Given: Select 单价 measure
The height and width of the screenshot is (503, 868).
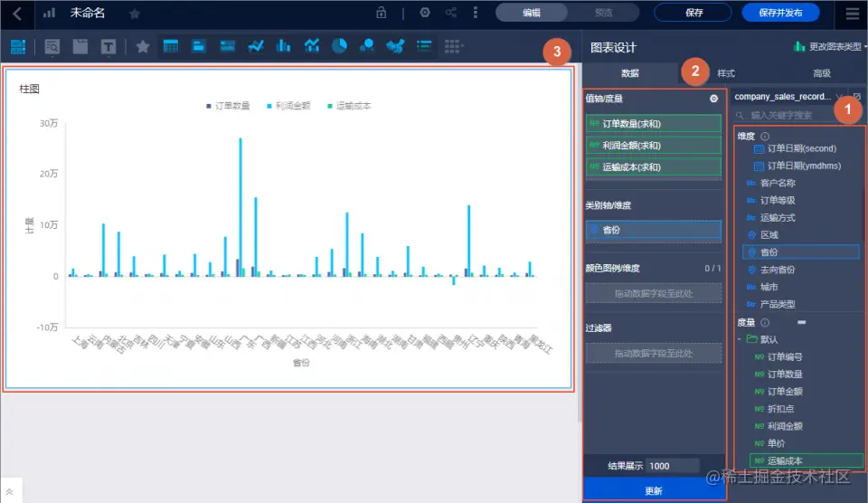Looking at the screenshot, I should 776,443.
